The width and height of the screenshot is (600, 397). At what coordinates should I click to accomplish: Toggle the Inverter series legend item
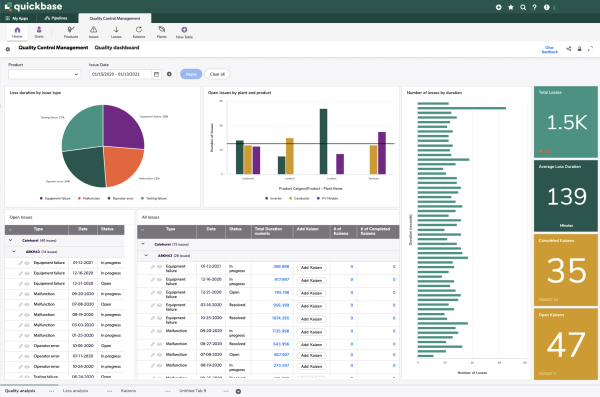[x=274, y=198]
